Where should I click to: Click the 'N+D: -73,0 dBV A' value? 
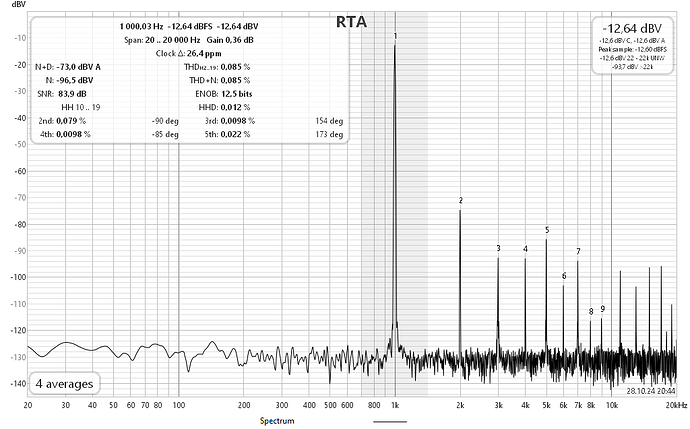coord(68,67)
